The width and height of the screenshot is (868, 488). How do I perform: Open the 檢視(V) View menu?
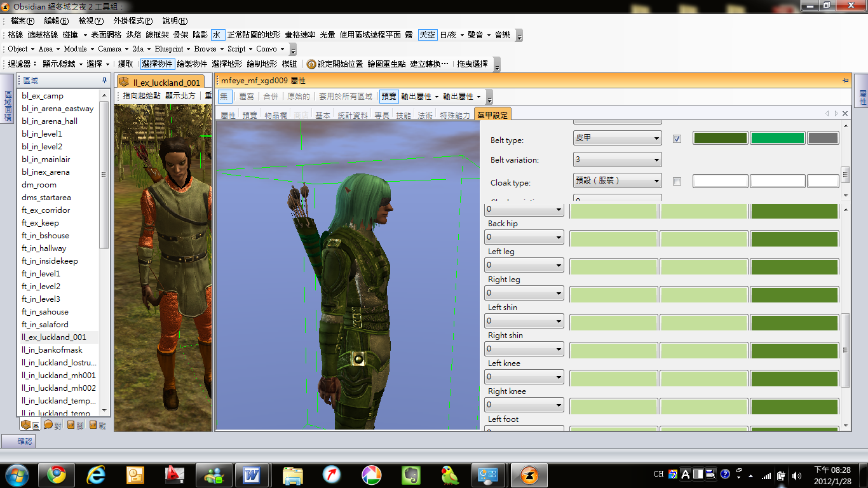tap(91, 21)
